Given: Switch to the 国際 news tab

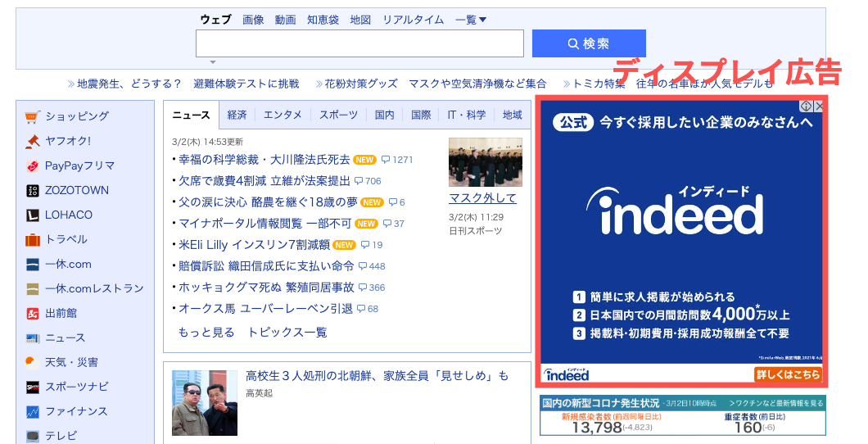Looking at the screenshot, I should pos(421,115).
